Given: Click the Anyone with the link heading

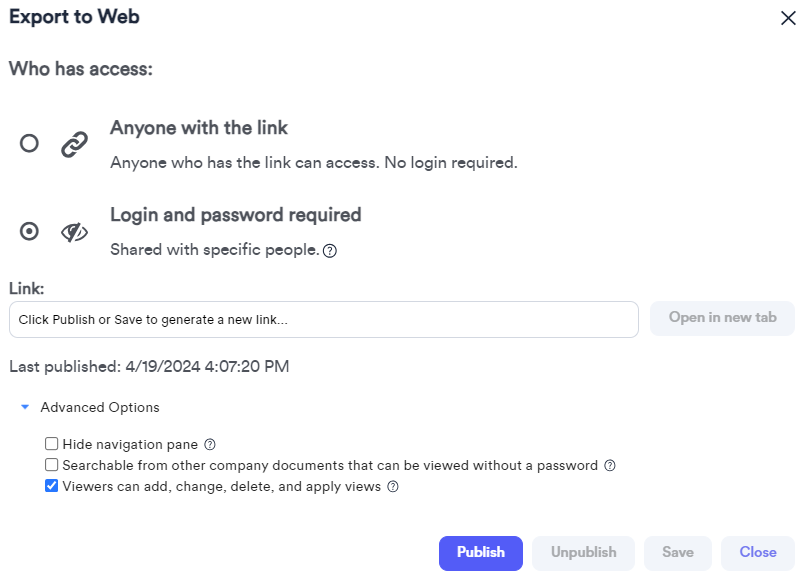Looking at the screenshot, I should [x=199, y=128].
